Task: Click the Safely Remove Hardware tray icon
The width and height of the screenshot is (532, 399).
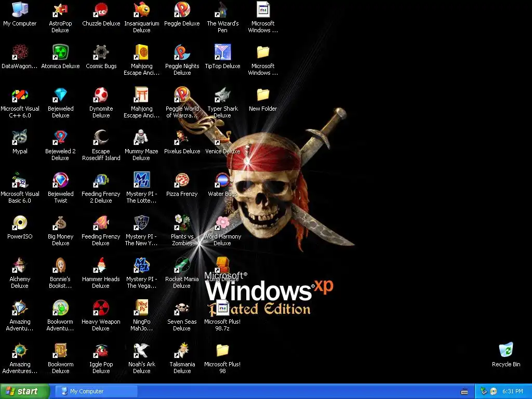Action: point(484,391)
